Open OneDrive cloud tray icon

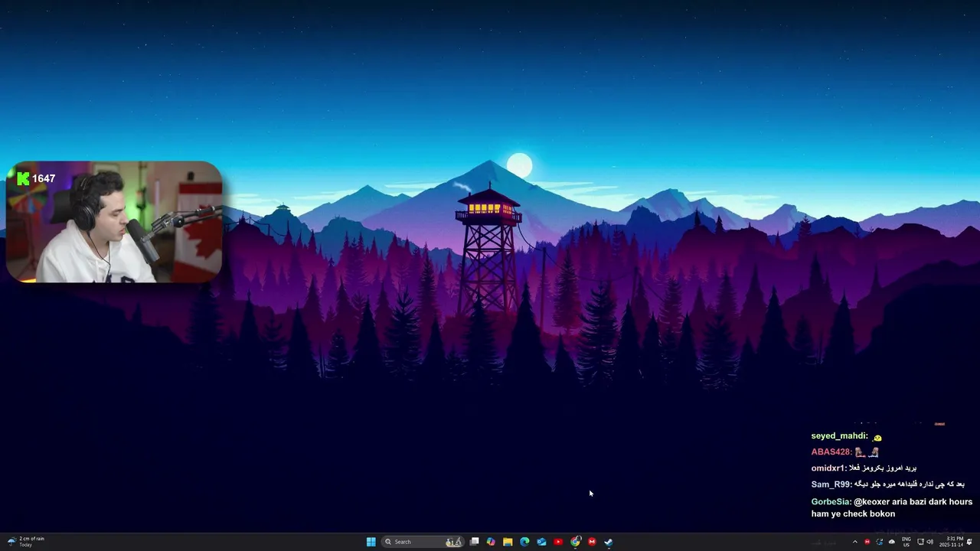[891, 542]
